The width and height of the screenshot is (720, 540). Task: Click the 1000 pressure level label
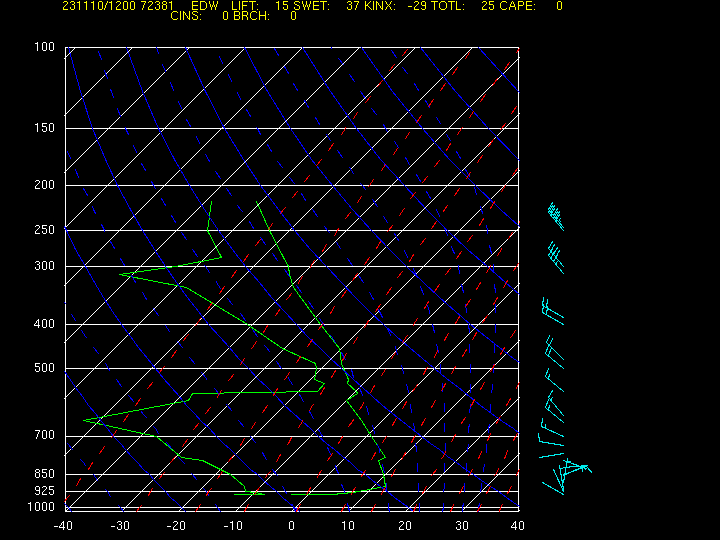pos(41,507)
